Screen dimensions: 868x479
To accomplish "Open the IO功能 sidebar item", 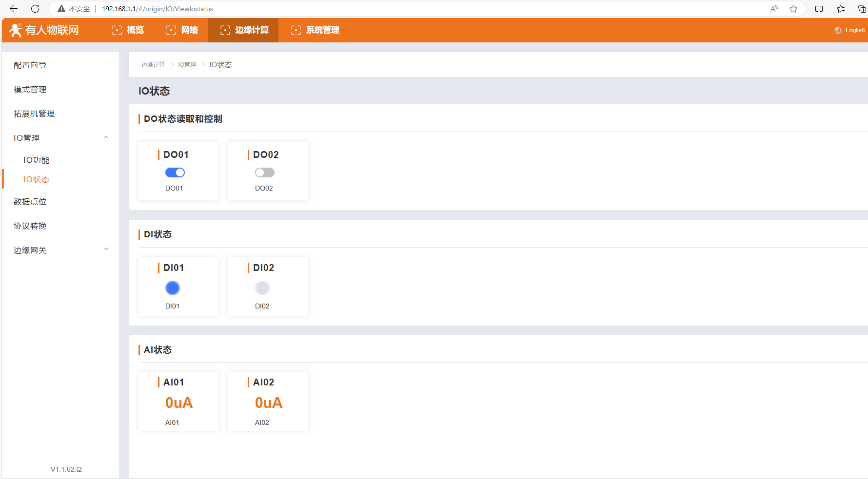I will (x=37, y=160).
